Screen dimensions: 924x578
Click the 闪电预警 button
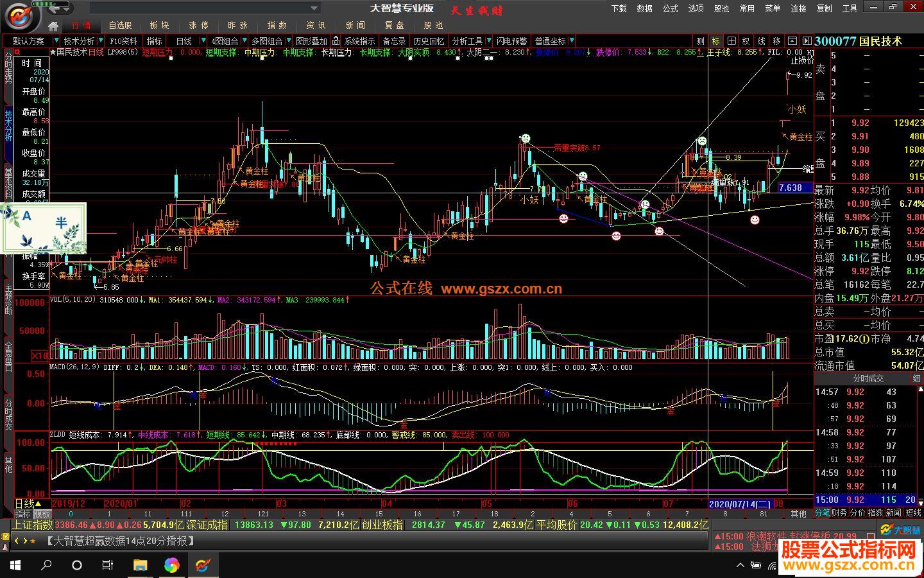[x=511, y=41]
